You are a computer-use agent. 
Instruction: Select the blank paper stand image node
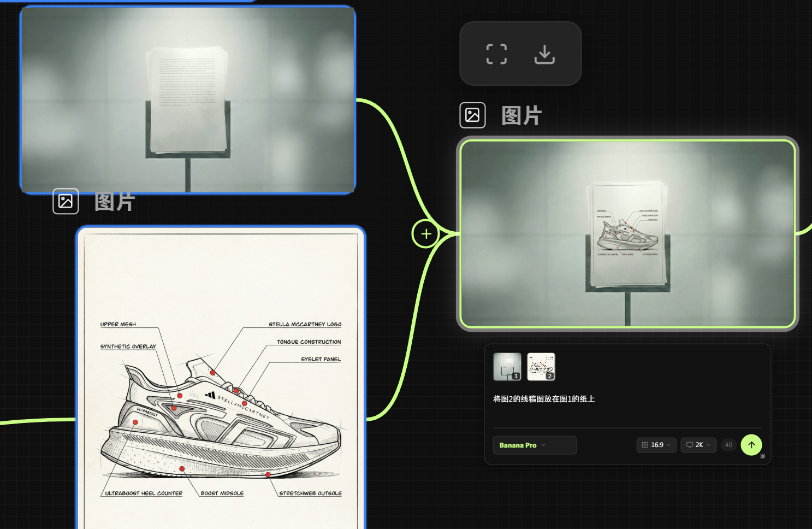pyautogui.click(x=188, y=99)
